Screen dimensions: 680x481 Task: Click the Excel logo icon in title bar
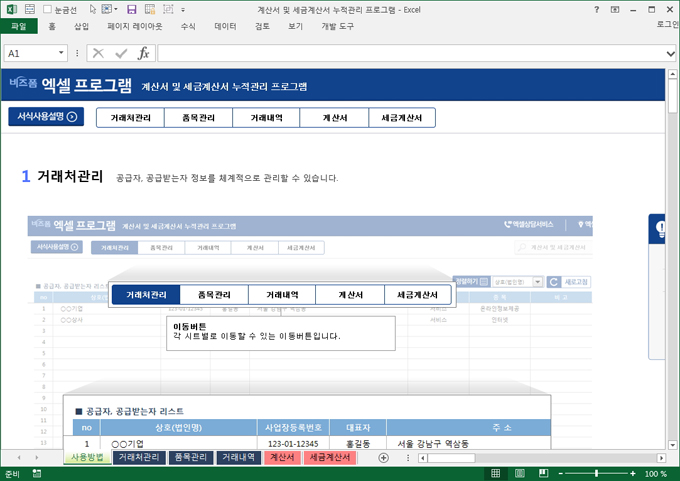coord(10,9)
